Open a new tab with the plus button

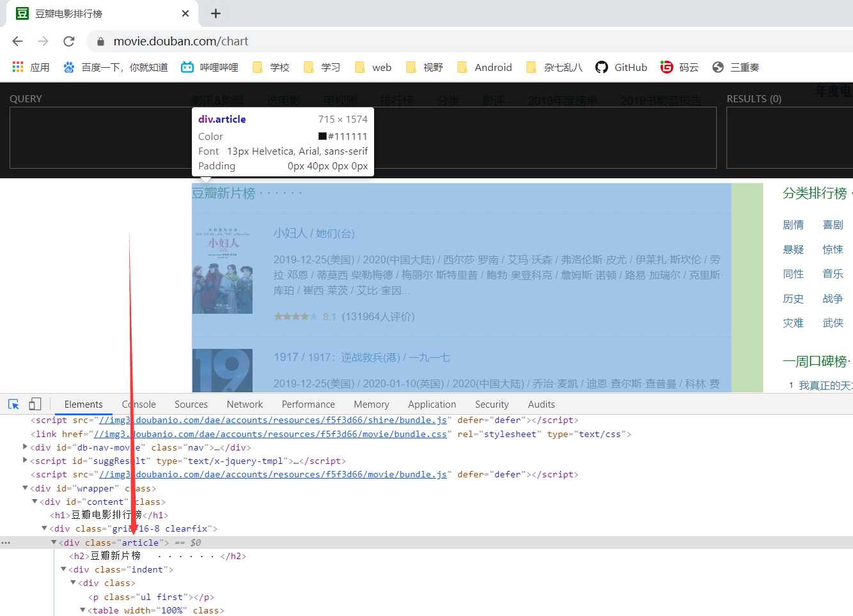click(215, 13)
